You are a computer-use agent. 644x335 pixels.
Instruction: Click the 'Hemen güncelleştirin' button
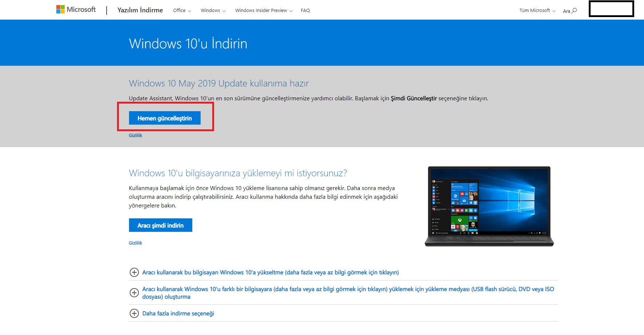[165, 118]
